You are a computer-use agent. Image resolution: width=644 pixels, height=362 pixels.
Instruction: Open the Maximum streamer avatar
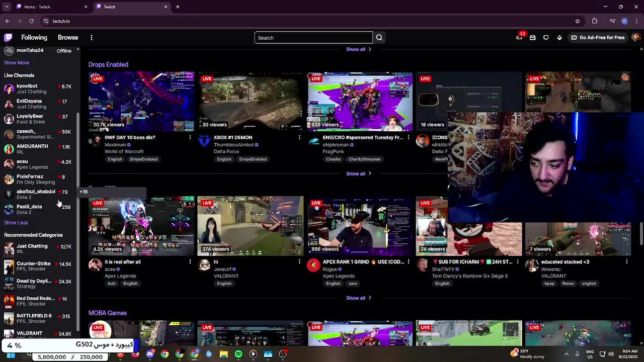95,141
